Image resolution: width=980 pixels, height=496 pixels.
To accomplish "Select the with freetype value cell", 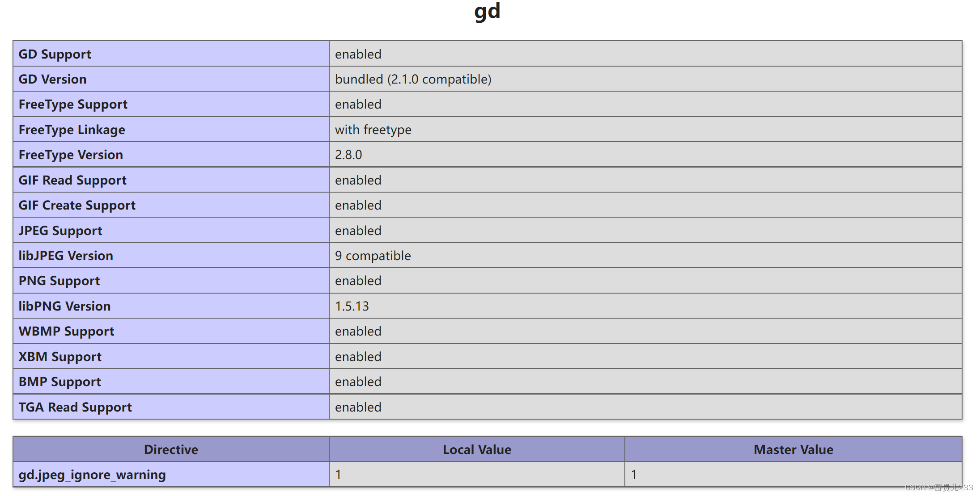I will pyautogui.click(x=373, y=129).
